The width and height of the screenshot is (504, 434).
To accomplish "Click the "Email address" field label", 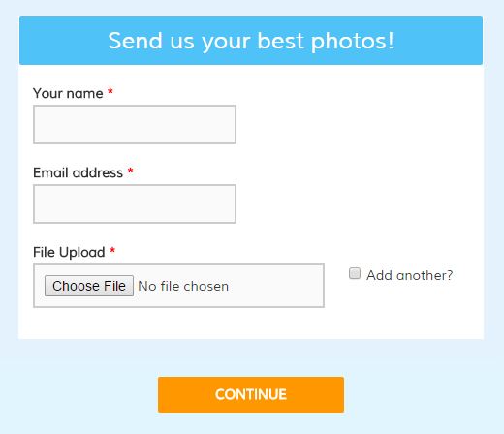I will (x=79, y=172).
